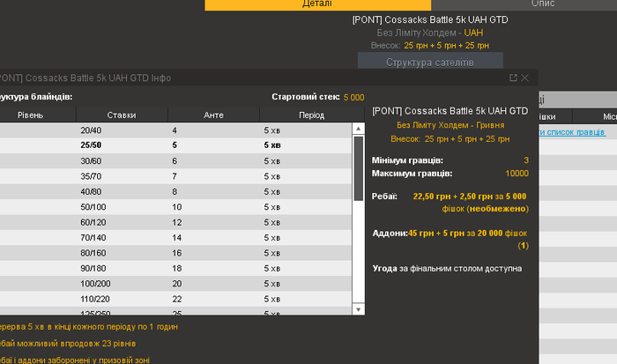Open the players list link
The height and width of the screenshot is (364, 617).
pos(572,132)
